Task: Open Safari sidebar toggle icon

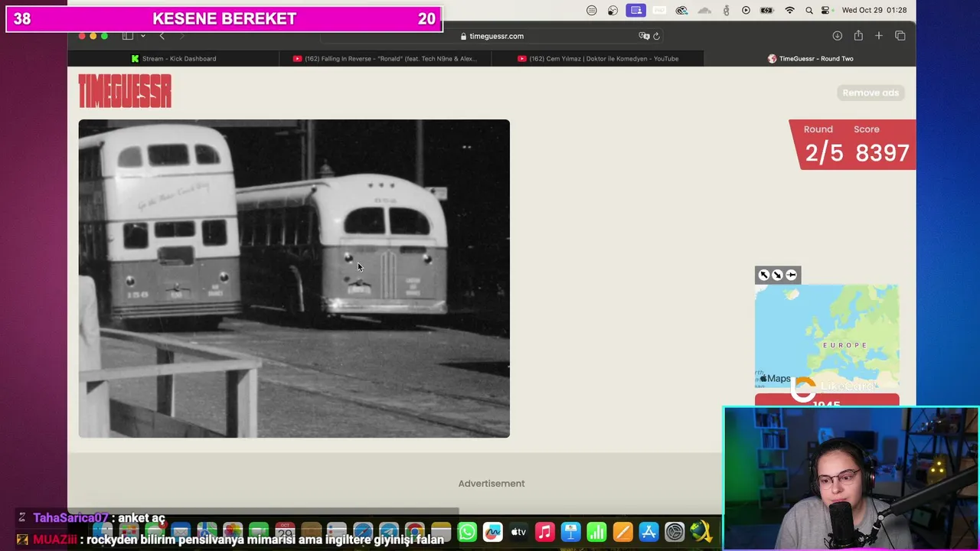Action: click(128, 36)
